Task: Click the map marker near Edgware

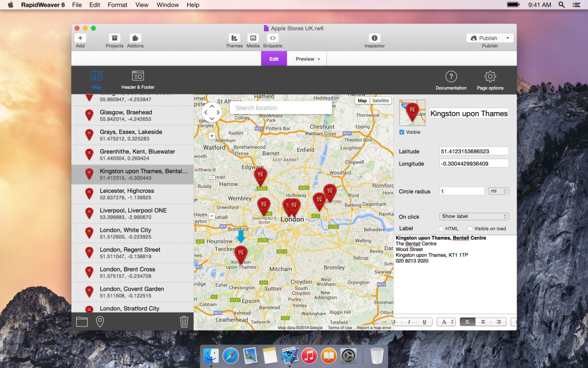Action: [260, 176]
